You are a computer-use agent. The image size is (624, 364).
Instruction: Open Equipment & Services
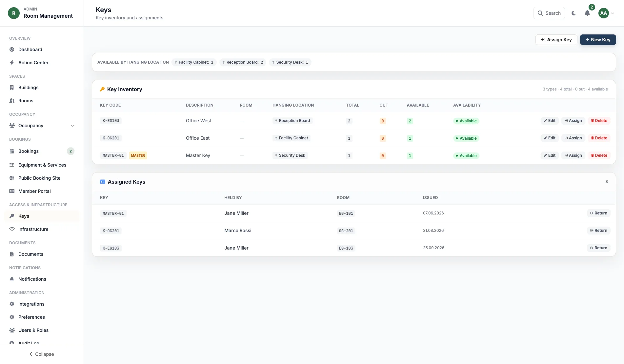42,165
